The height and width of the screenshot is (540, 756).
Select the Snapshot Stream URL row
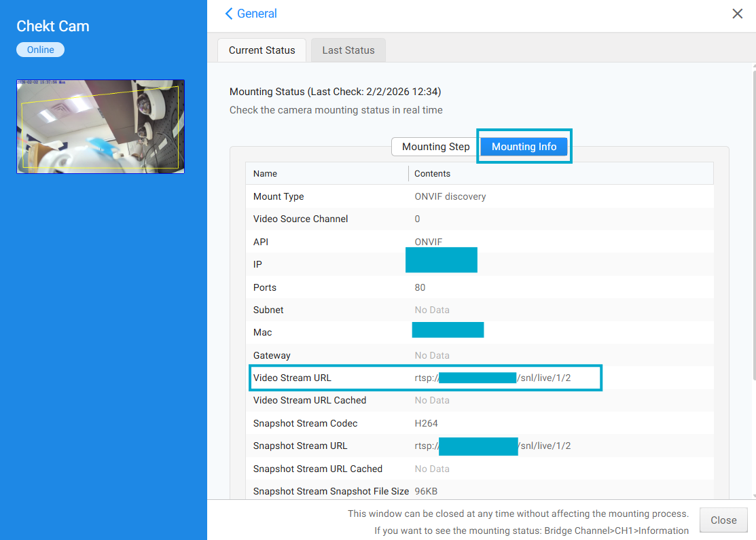[300, 446]
